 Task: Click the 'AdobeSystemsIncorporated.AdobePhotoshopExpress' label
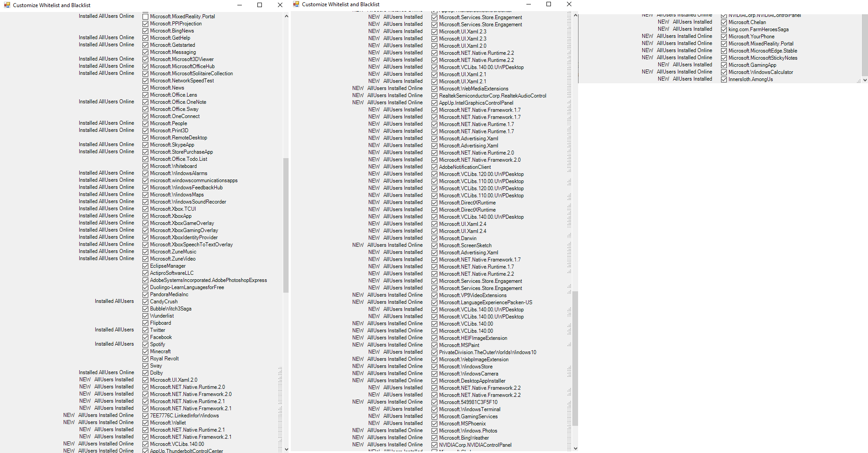coord(208,280)
